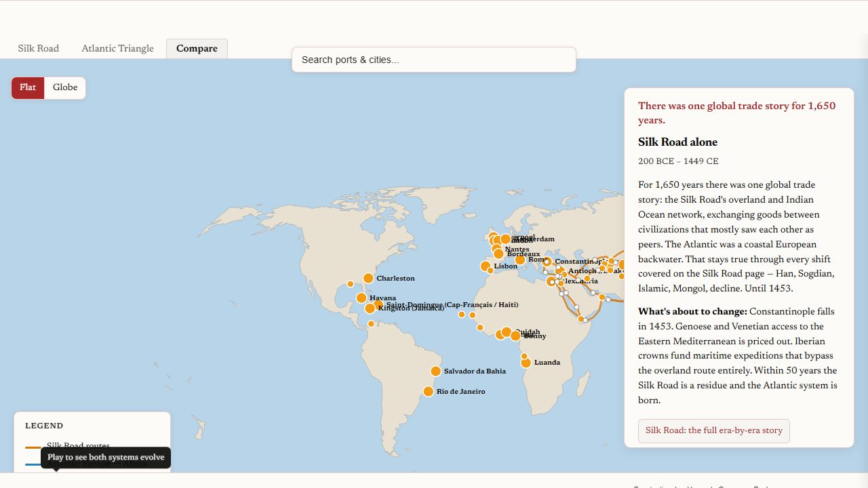Select the Lisbon port marker
Screen dimensions: 868x488
coord(486,266)
